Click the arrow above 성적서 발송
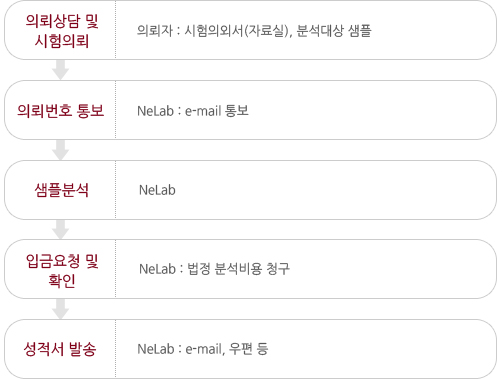Viewport: 503px width, 379px height. tap(61, 309)
